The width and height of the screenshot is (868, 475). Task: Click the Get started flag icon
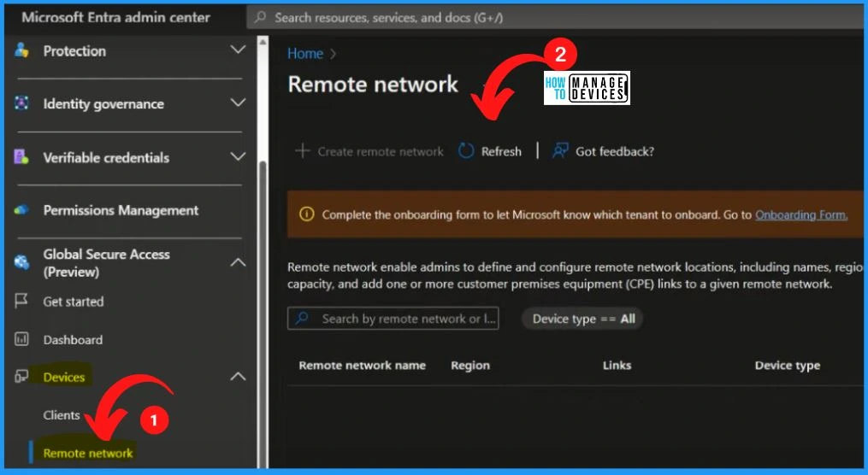point(21,301)
